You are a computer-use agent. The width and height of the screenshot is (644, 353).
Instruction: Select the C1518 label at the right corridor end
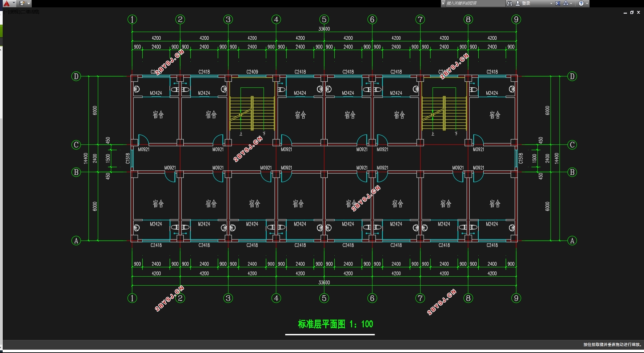pyautogui.click(x=521, y=158)
